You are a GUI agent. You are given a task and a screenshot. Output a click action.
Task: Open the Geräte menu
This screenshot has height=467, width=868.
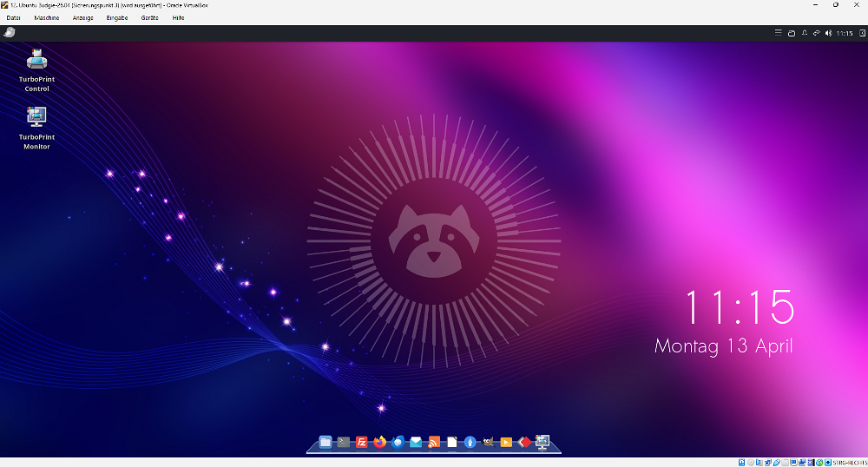click(x=150, y=17)
